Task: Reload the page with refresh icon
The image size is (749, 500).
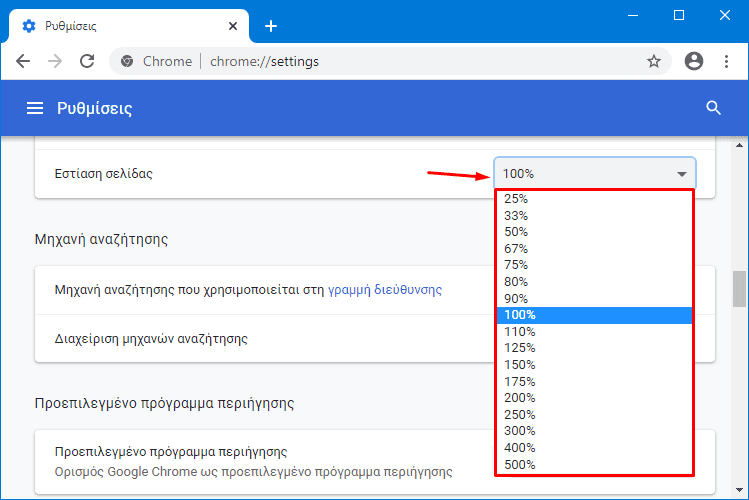Action: [87, 61]
